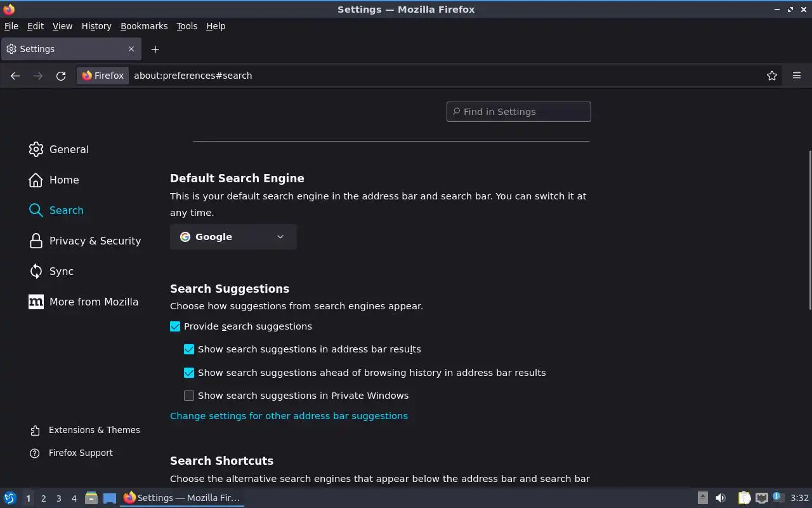Click the Find in Settings search field
812x508 pixels.
click(519, 112)
